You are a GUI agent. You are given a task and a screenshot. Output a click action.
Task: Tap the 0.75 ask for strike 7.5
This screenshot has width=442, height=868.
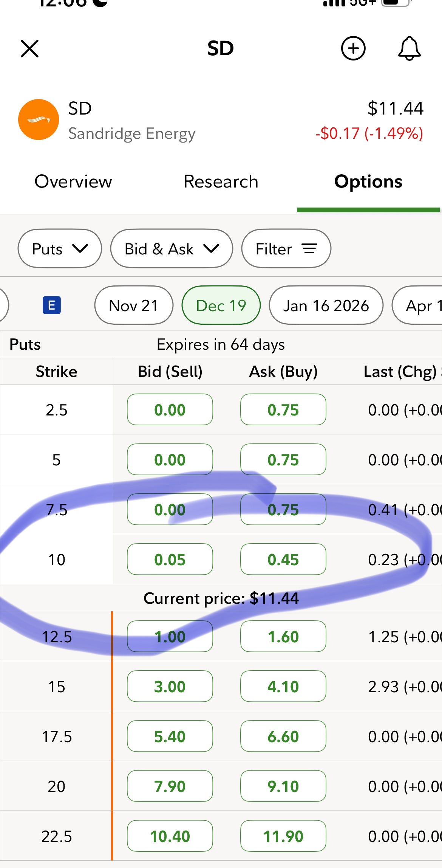click(x=283, y=509)
